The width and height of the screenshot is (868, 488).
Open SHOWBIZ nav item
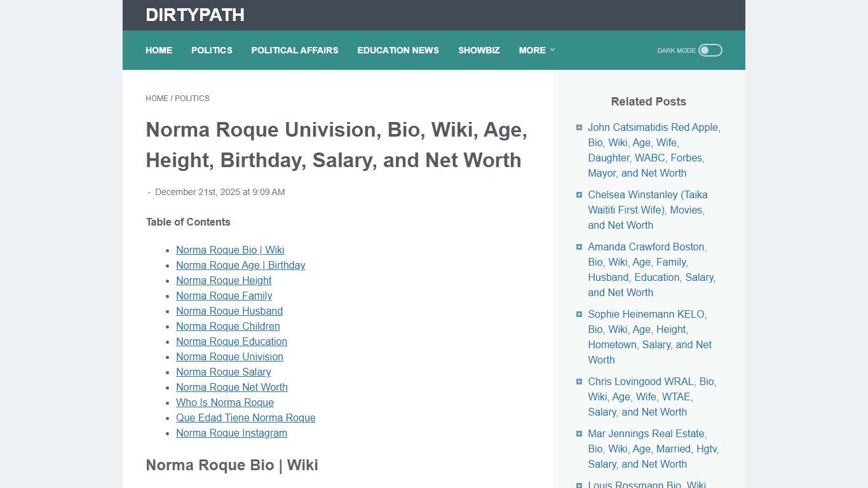click(x=479, y=50)
